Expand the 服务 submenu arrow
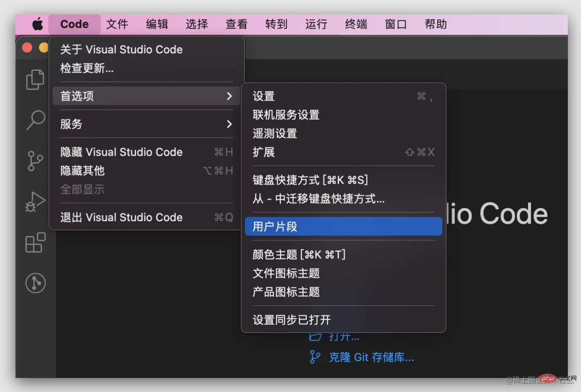581x392 pixels. tap(229, 124)
